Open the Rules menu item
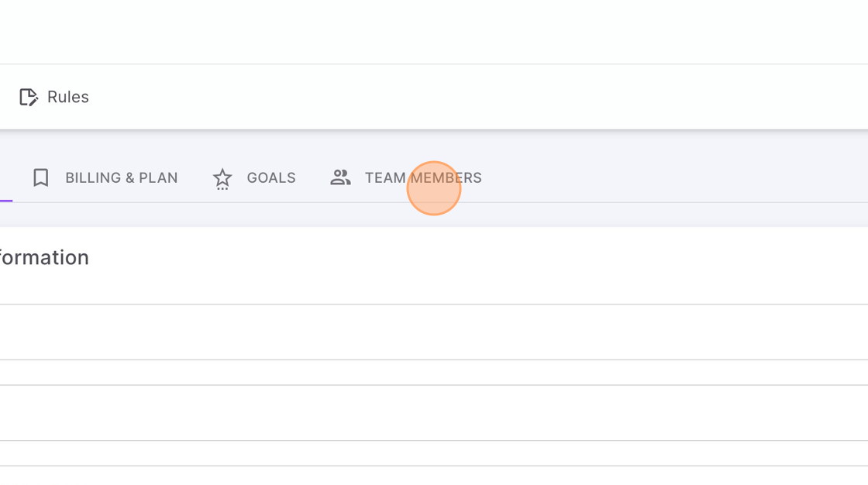868x485 pixels. 54,97
